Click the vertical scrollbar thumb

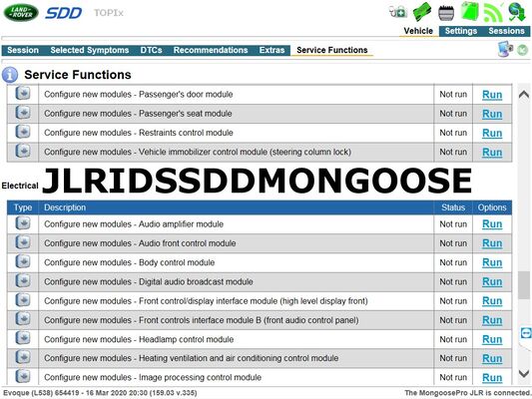[524, 285]
